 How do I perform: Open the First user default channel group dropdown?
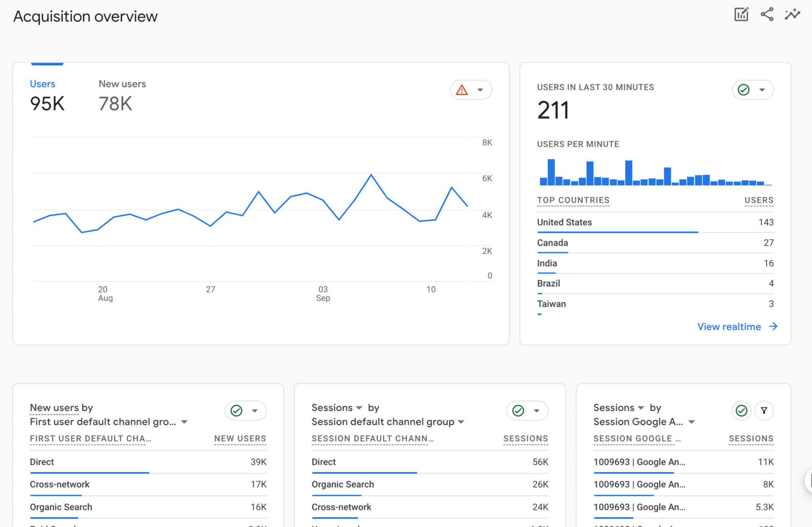pos(184,422)
